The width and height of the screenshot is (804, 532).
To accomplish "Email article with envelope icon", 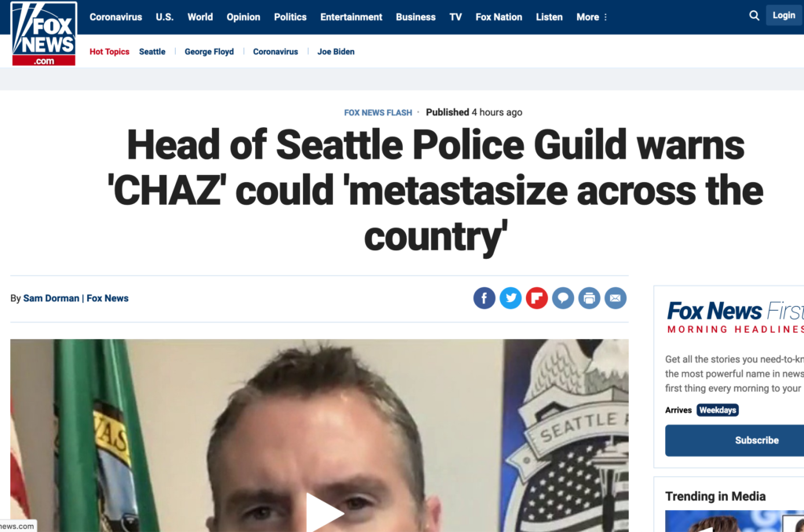I will pos(615,297).
